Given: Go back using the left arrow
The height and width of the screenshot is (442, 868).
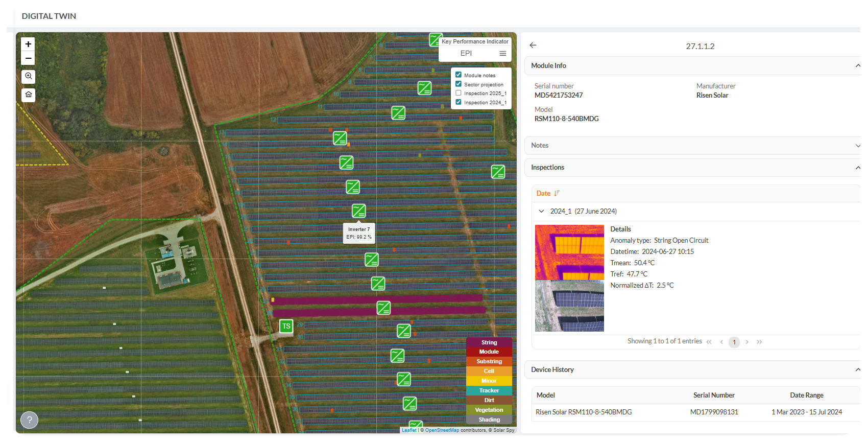Looking at the screenshot, I should coord(533,45).
